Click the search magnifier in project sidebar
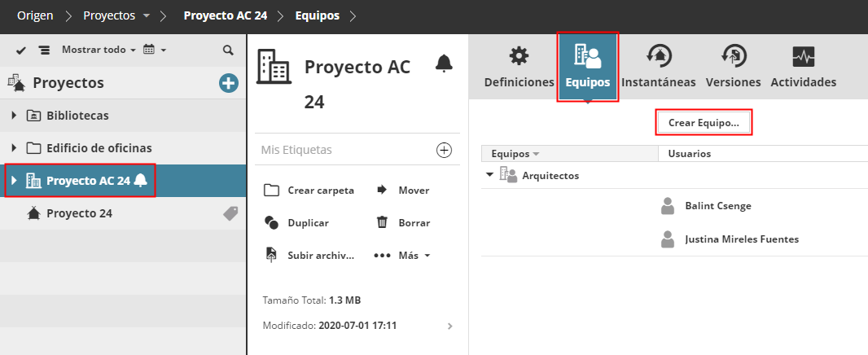This screenshot has width=868, height=355. click(x=229, y=50)
